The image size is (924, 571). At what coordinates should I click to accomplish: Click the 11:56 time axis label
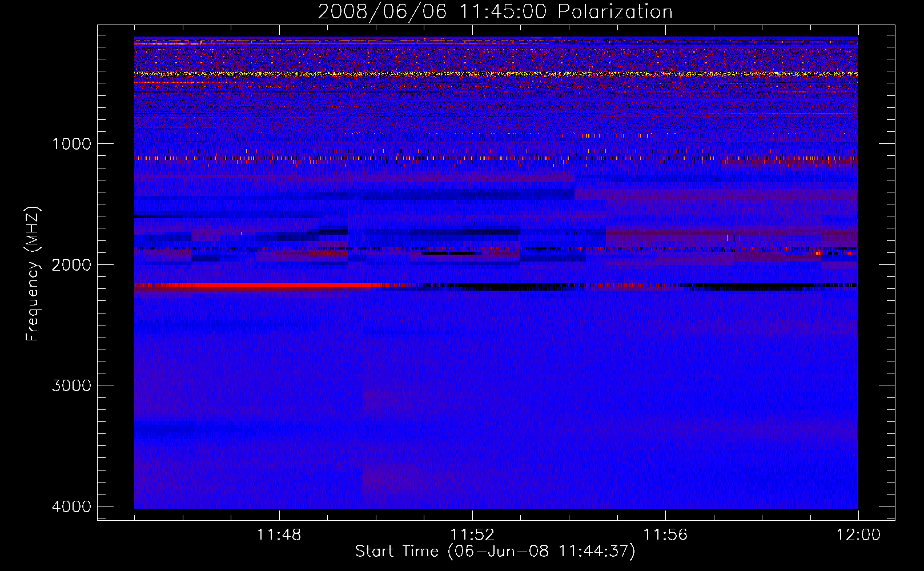pos(665,535)
